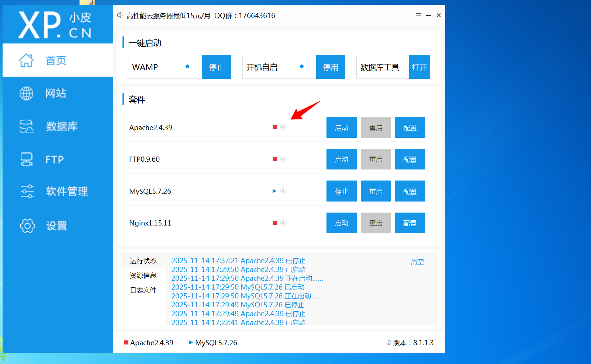The height and width of the screenshot is (364, 591).
Task: Start FTP0.9.60 with 启动
Action: coord(342,159)
